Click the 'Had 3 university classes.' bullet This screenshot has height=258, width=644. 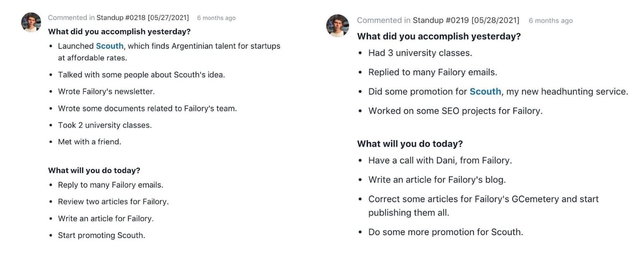[x=420, y=53]
